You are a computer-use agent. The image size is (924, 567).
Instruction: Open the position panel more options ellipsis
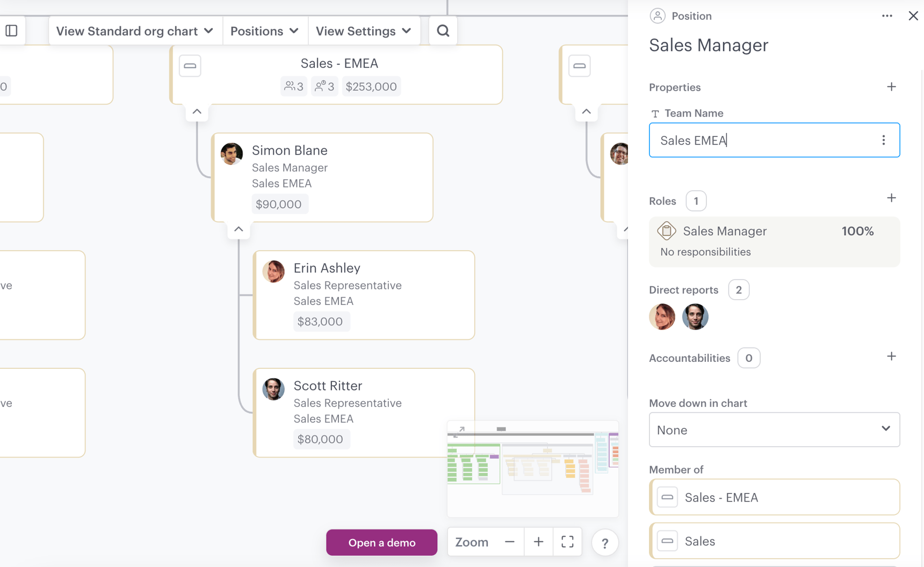(x=887, y=16)
